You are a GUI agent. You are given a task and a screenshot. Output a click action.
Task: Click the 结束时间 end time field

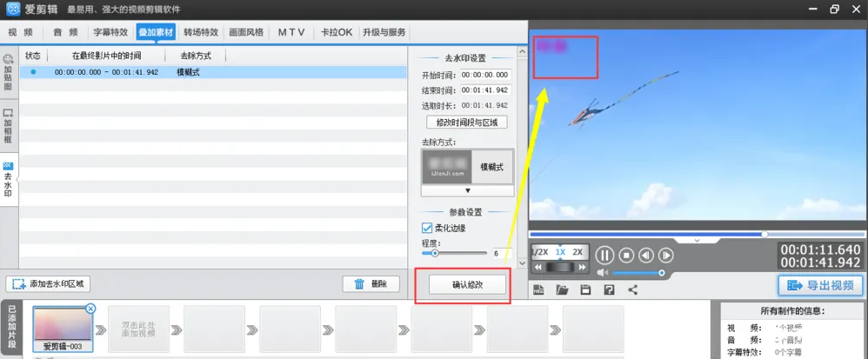pos(486,90)
